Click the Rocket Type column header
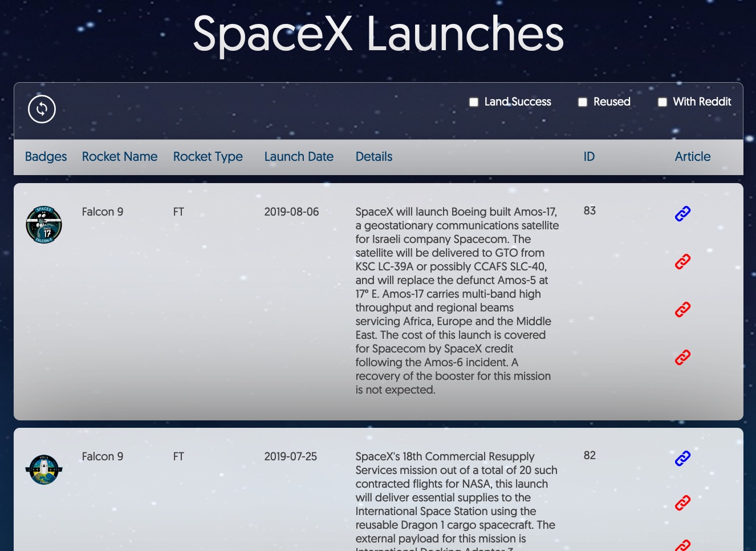This screenshot has height=551, width=756. click(208, 156)
